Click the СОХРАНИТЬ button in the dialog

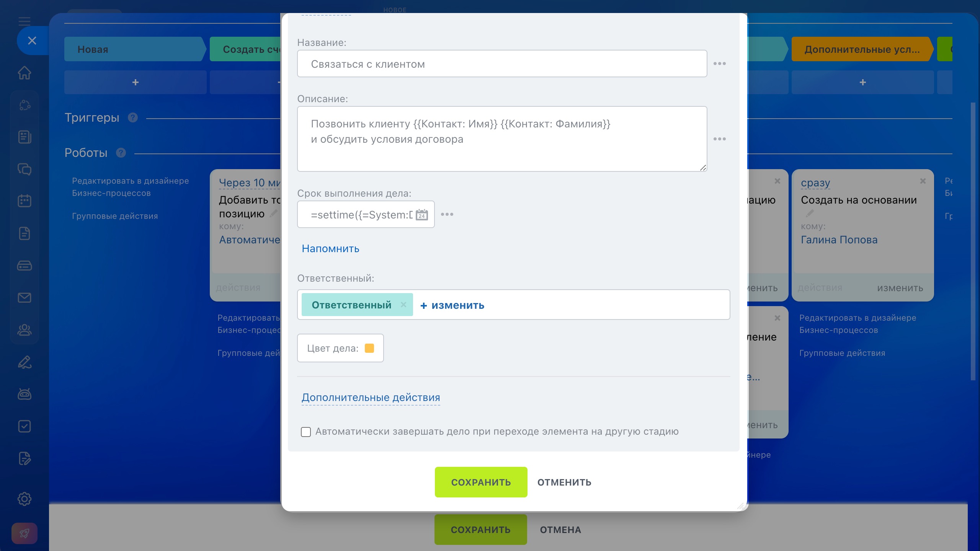(481, 482)
